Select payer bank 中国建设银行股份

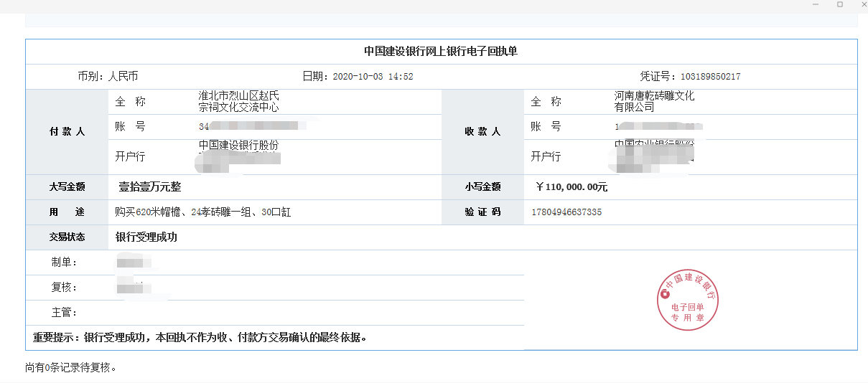[238, 146]
